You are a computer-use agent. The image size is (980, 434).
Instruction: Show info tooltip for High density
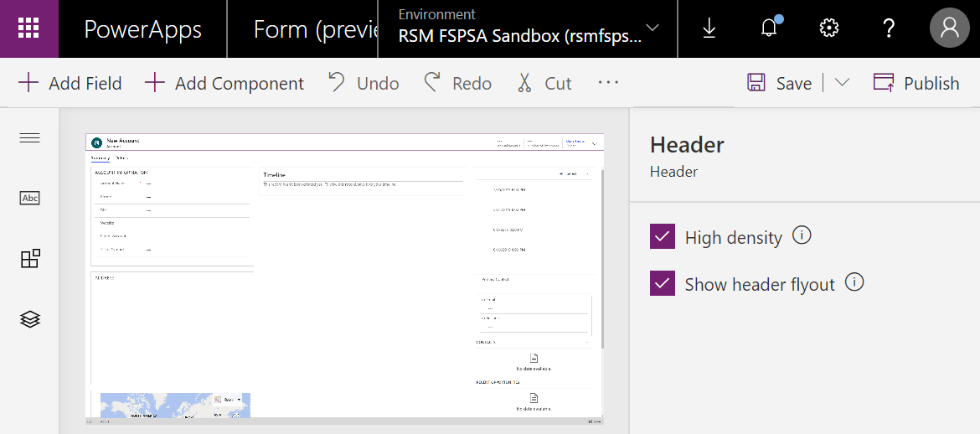pos(802,235)
